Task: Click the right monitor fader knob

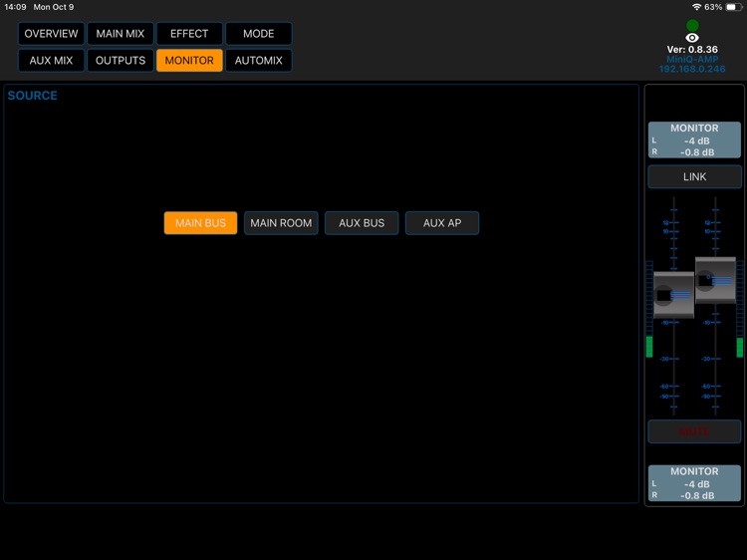Action: (715, 280)
